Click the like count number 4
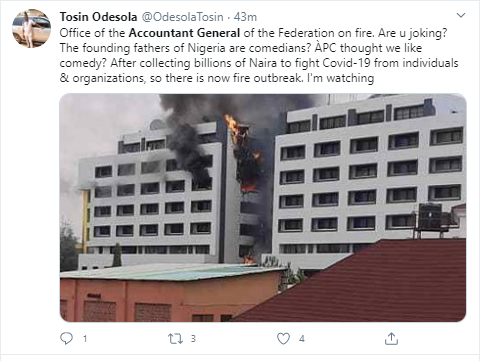This screenshot has width=480, height=361. tap(302, 339)
